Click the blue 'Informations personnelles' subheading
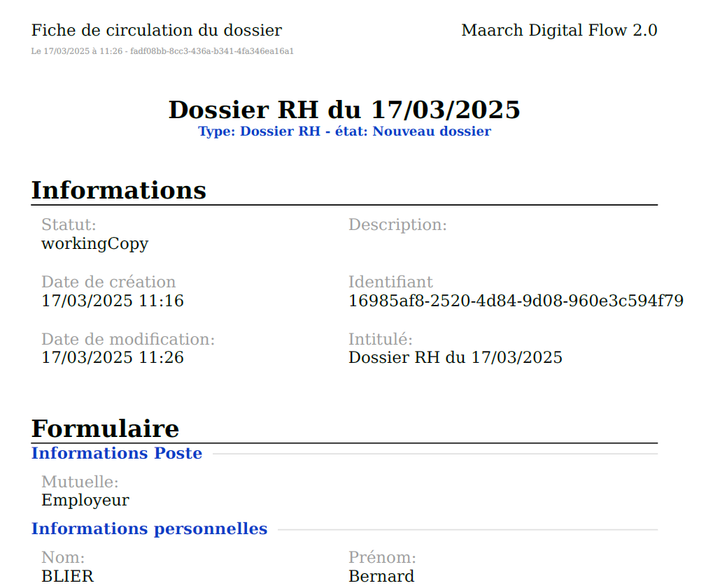This screenshot has width=706, height=588. (149, 529)
